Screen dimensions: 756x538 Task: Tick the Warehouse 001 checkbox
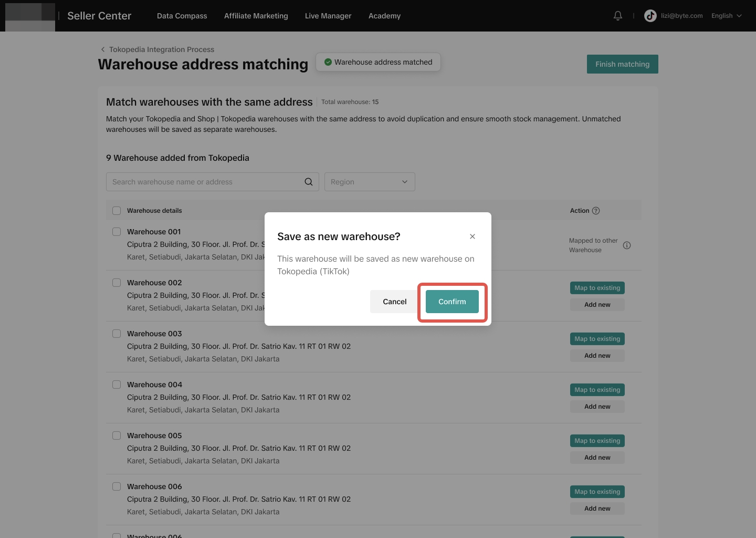coord(117,232)
